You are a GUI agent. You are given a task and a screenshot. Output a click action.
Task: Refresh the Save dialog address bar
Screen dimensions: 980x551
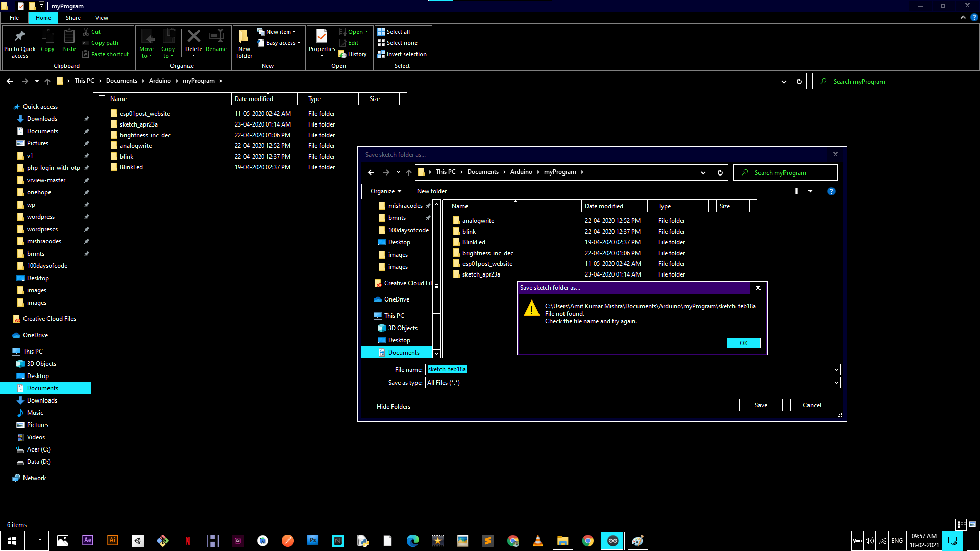click(720, 172)
